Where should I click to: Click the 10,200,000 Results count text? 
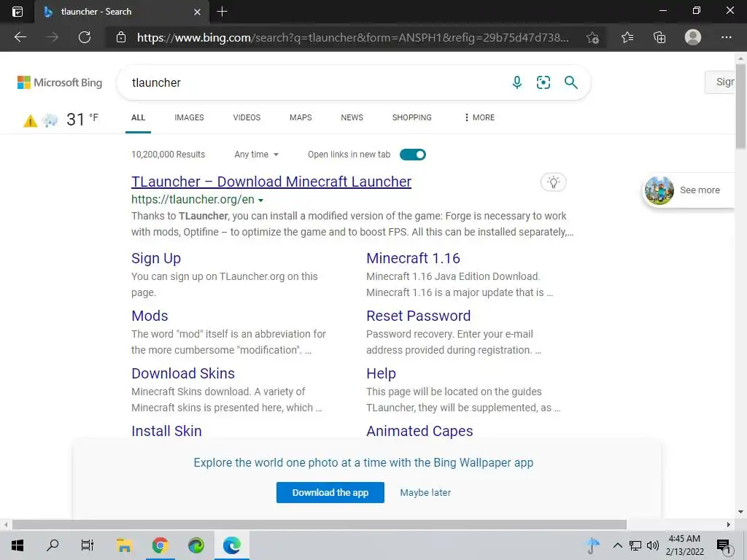pyautogui.click(x=169, y=155)
